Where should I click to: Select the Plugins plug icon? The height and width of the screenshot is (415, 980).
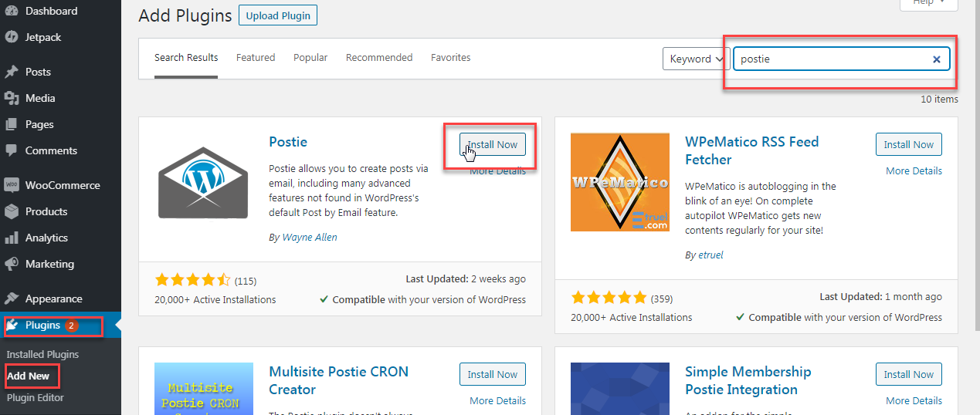[x=12, y=325]
